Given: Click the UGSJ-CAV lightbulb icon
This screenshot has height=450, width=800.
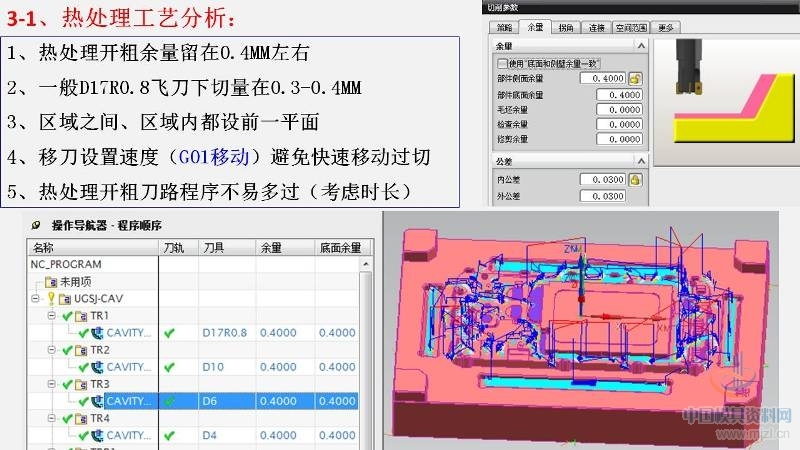Looking at the screenshot, I should (x=49, y=298).
